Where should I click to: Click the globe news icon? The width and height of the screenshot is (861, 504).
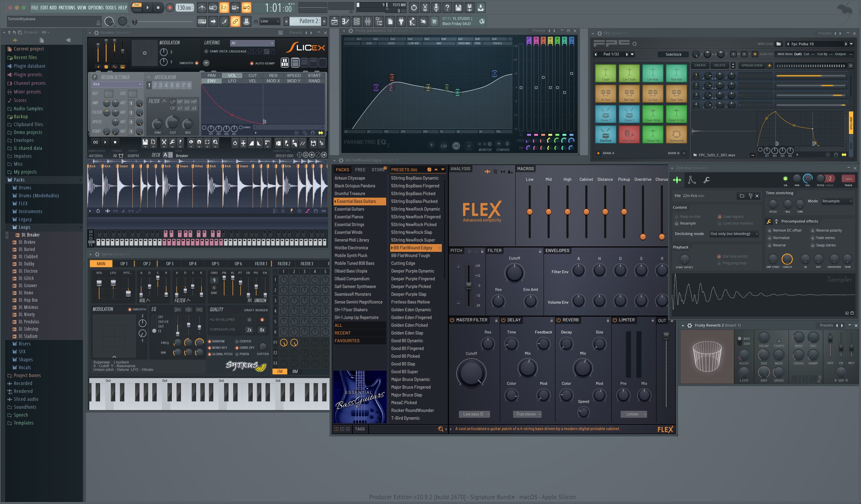[482, 21]
